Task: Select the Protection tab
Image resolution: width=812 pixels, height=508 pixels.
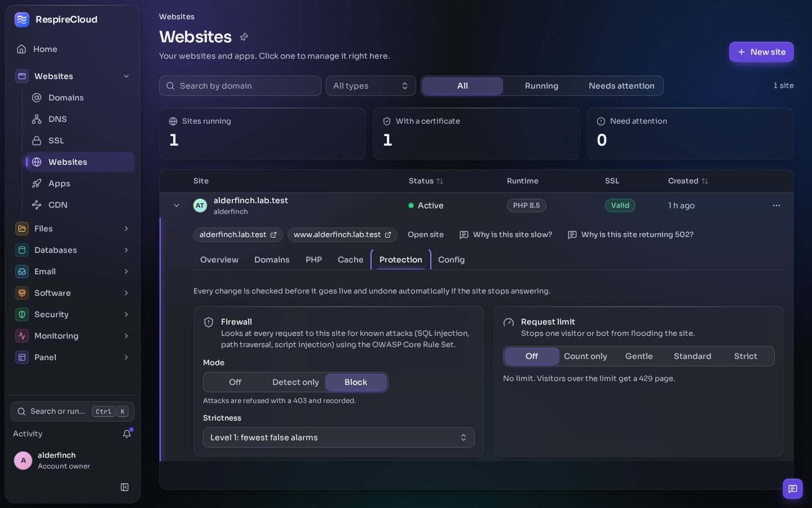Action: click(401, 260)
